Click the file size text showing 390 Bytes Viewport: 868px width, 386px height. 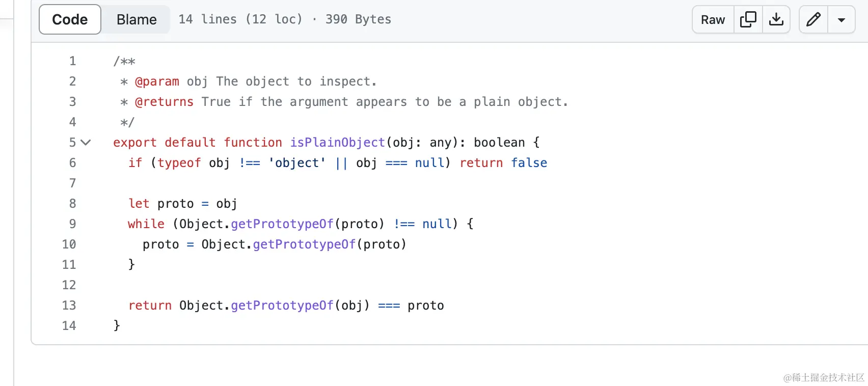358,19
